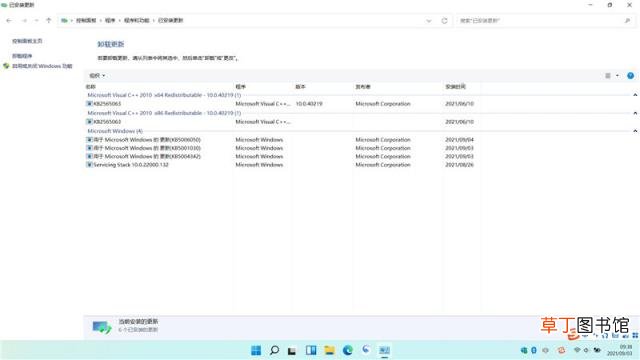Screen dimensions: 640x360
Task: Open Task View from the taskbar
Action: click(292, 351)
